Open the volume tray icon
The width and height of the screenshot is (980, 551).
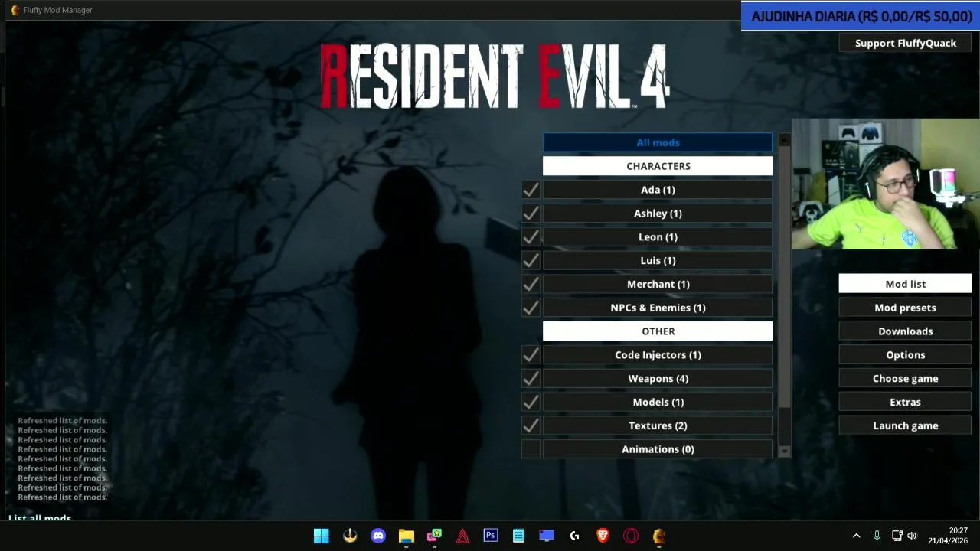pyautogui.click(x=912, y=536)
